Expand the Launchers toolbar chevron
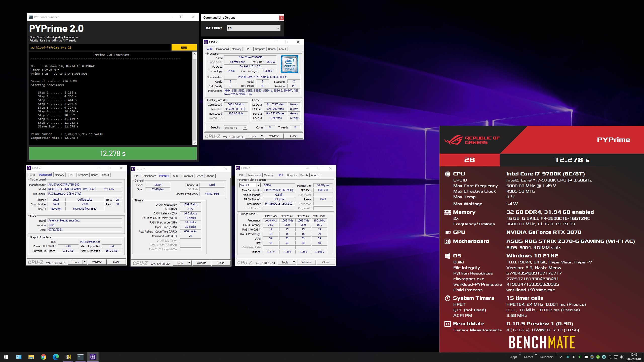The height and width of the screenshot is (362, 644). 556,355
